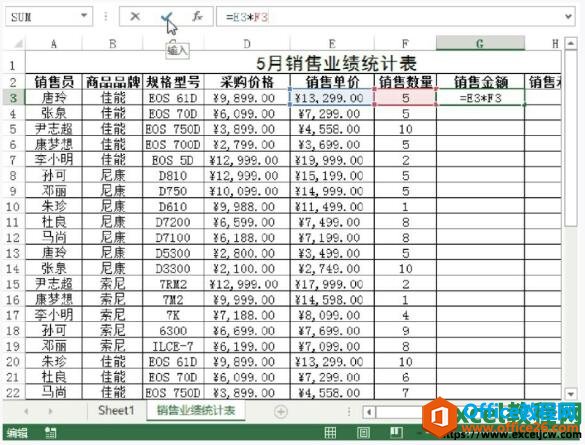Screen dimensions: 585x445
Task: Click cell E7 with ¥19,999.00
Action: (x=332, y=160)
